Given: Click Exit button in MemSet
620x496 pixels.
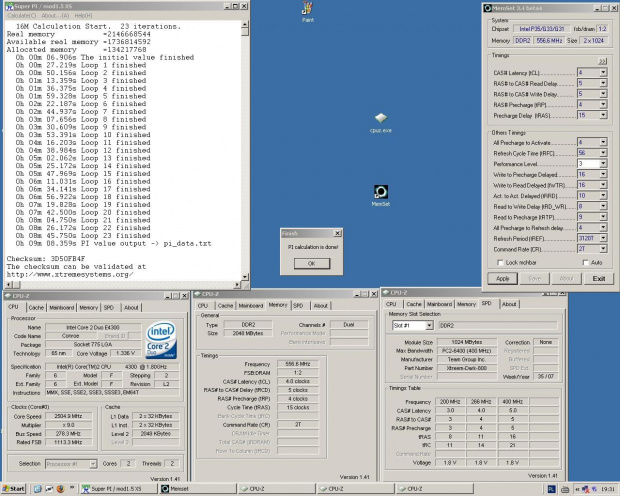Looking at the screenshot, I should pyautogui.click(x=599, y=278).
